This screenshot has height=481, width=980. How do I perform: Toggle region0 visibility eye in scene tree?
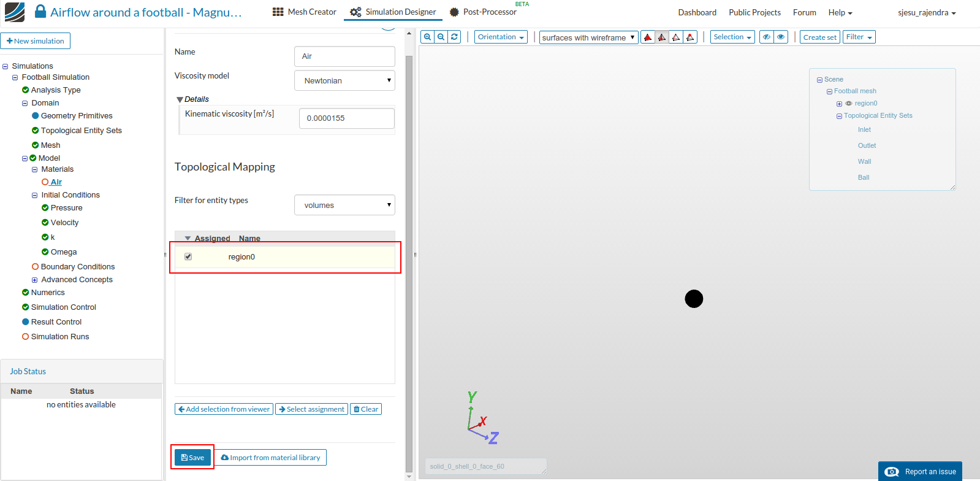(x=849, y=104)
